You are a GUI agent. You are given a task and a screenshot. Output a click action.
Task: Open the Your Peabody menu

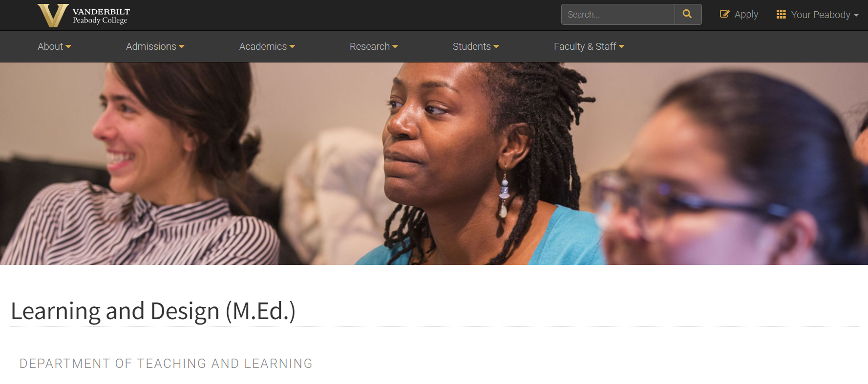[817, 15]
